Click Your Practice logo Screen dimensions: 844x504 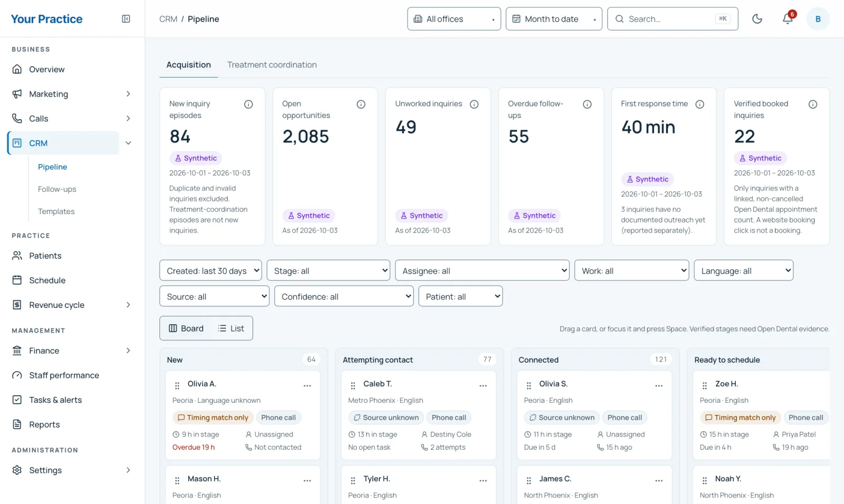(47, 19)
